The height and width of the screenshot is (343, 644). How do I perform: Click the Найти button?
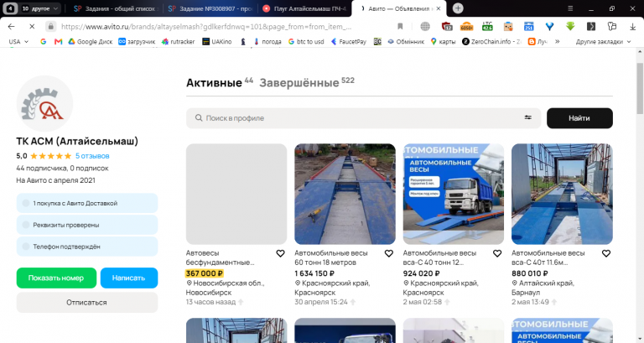point(579,118)
